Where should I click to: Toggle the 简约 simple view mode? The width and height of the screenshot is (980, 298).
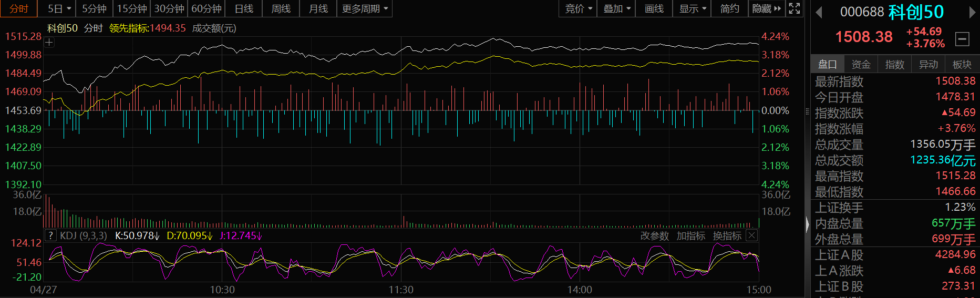click(x=729, y=9)
